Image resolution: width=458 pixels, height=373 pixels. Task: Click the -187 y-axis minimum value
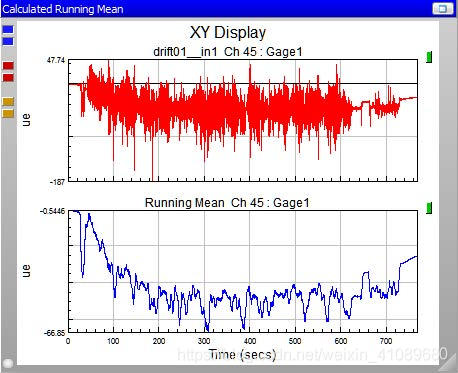click(x=58, y=182)
